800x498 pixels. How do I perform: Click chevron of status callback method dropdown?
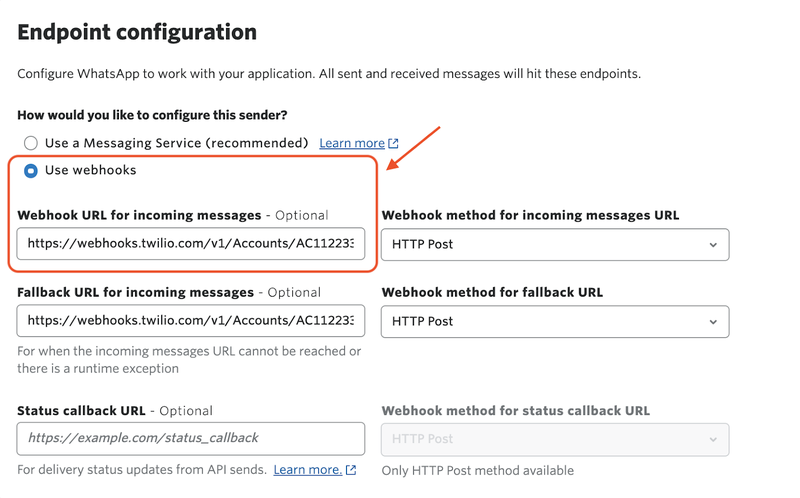tap(713, 439)
